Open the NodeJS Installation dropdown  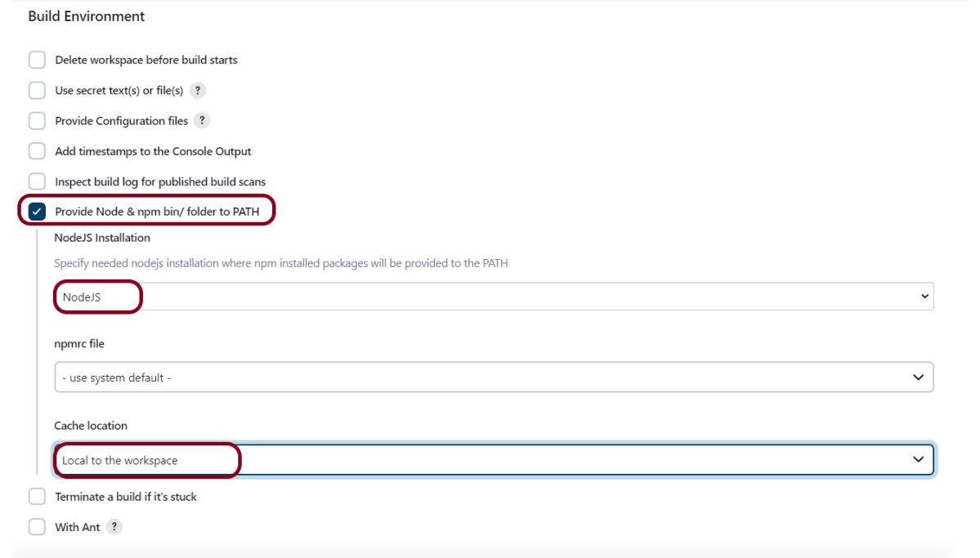pos(494,297)
